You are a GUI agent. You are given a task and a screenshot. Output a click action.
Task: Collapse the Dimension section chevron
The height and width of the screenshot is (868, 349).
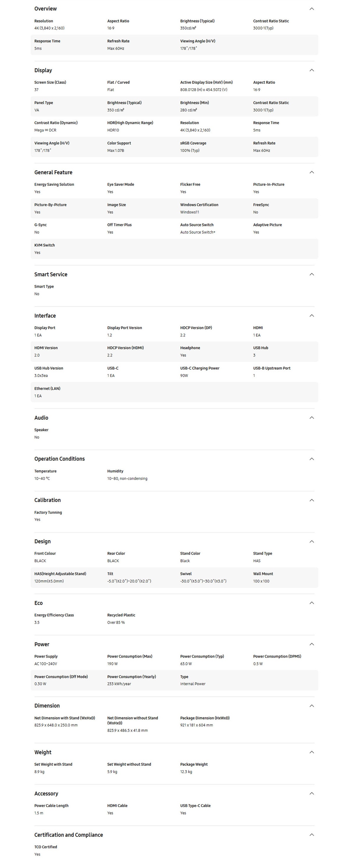tap(312, 706)
